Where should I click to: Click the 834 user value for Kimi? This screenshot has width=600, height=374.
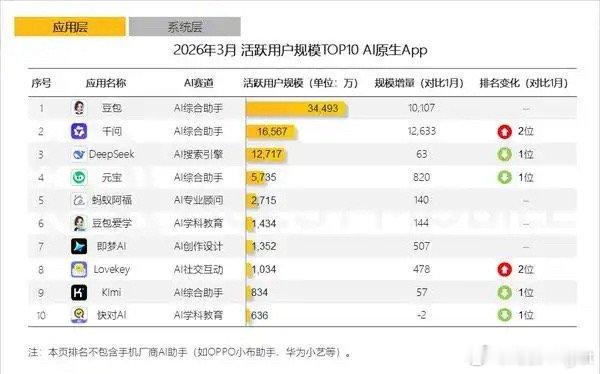(259, 292)
